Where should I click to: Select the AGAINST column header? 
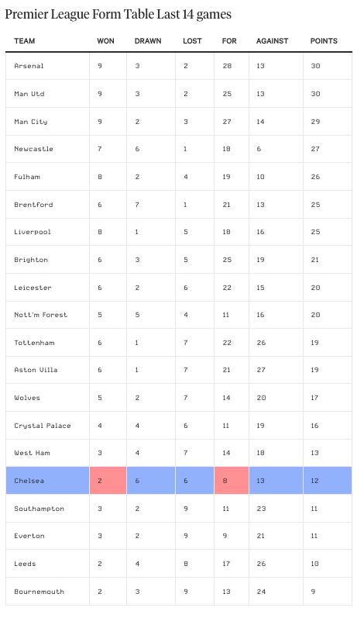[x=273, y=41]
